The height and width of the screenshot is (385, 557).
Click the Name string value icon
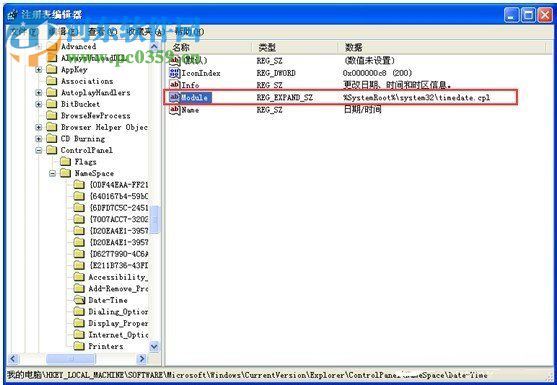[174, 109]
